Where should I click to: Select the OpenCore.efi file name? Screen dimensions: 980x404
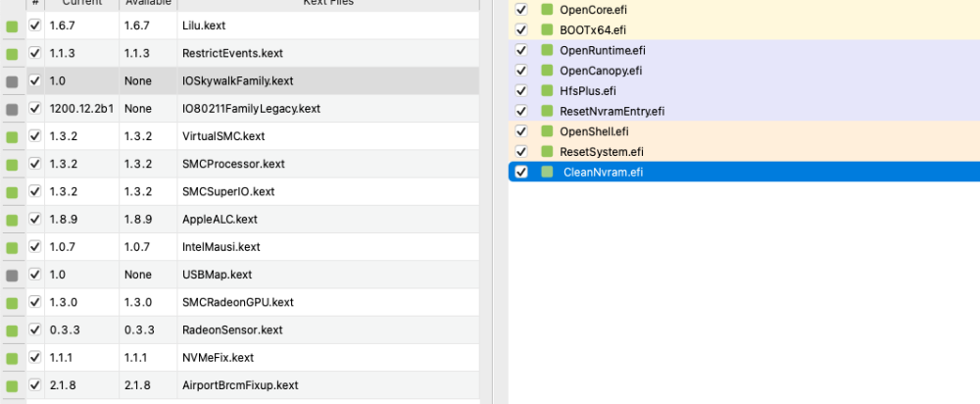tap(593, 10)
